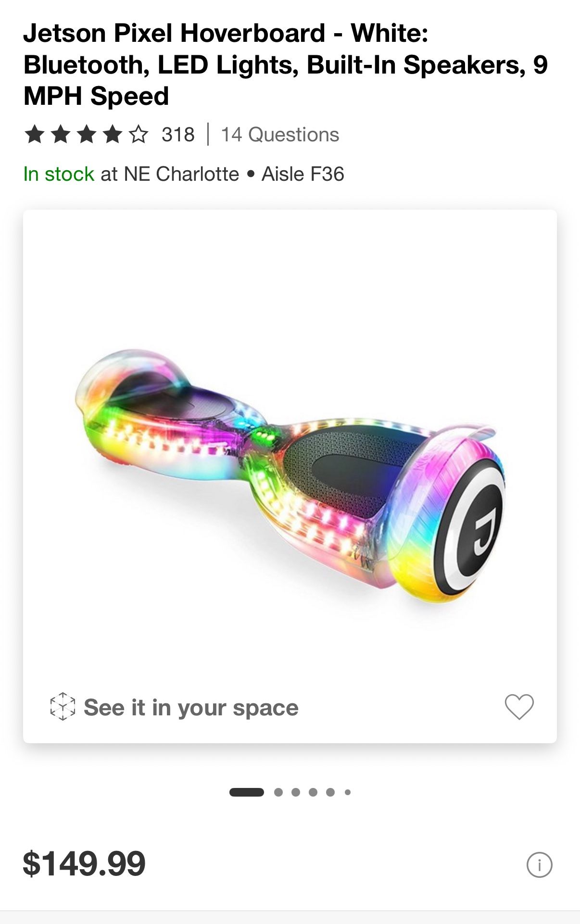Click the first filled rating star
Viewport: 580px width, 924px height.
pyautogui.click(x=35, y=135)
